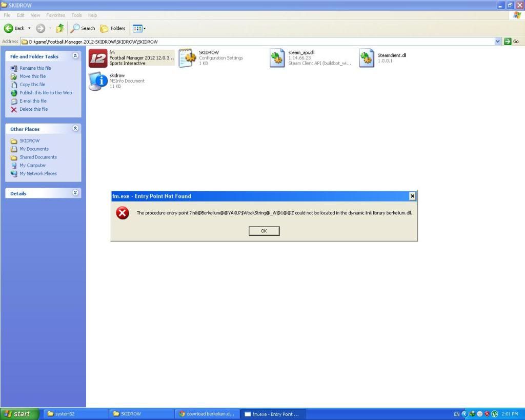Viewport: 525px width, 420px height.
Task: Open the Forward button history dropdown arrow
Action: (50, 29)
